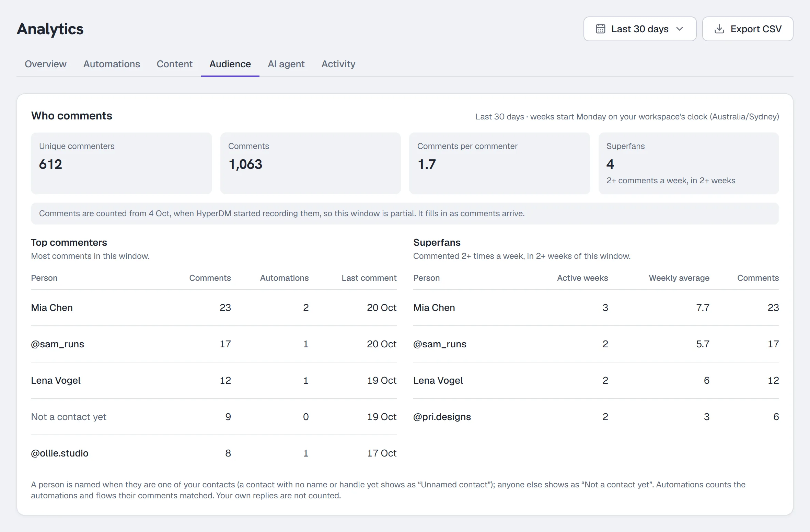Click the Automations column header
Screen dimensions: 810x532
tap(284, 278)
